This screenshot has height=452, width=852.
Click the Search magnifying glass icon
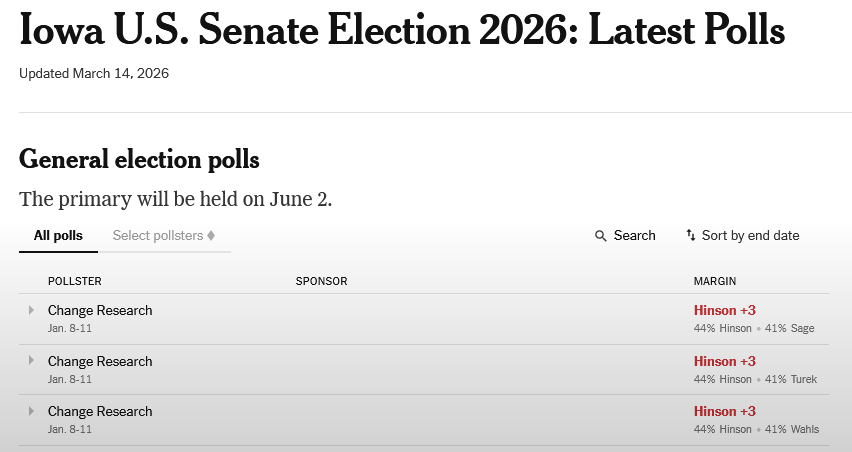click(601, 236)
